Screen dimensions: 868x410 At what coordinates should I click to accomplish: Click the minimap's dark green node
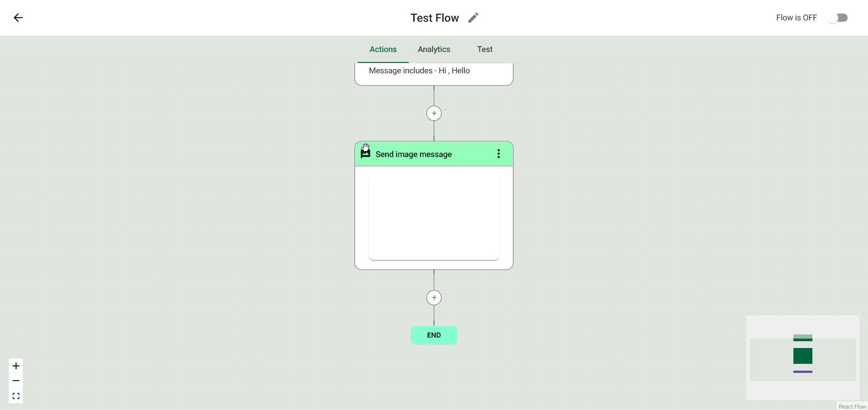(802, 356)
